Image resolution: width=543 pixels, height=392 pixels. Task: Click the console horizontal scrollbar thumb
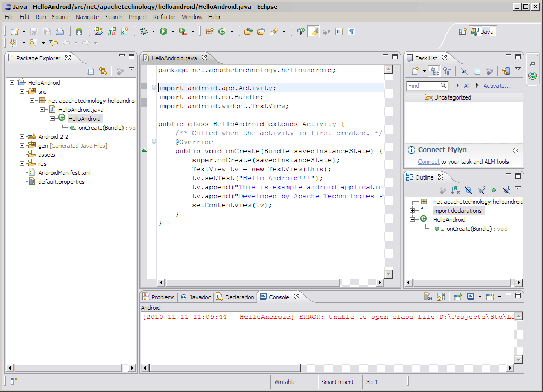pyautogui.click(x=224, y=368)
